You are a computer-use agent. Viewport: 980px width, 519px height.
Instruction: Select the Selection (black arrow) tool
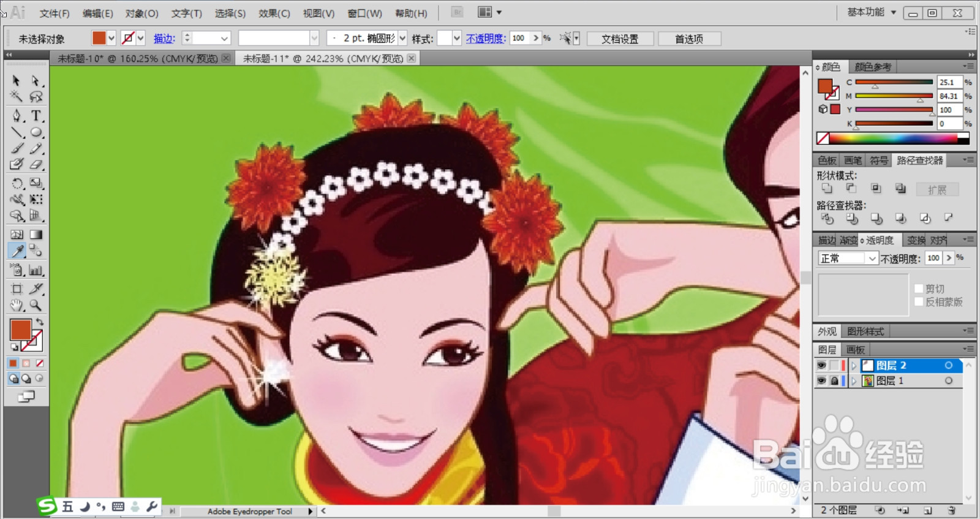(17, 80)
